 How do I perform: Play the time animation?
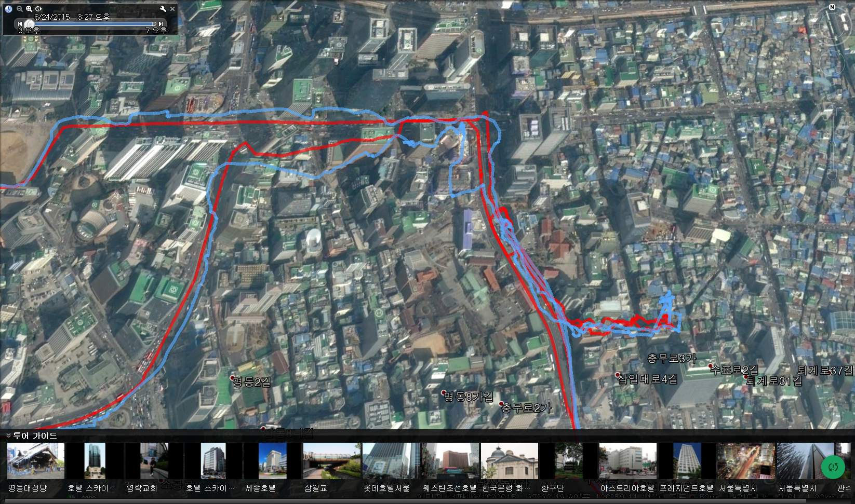coord(38,9)
